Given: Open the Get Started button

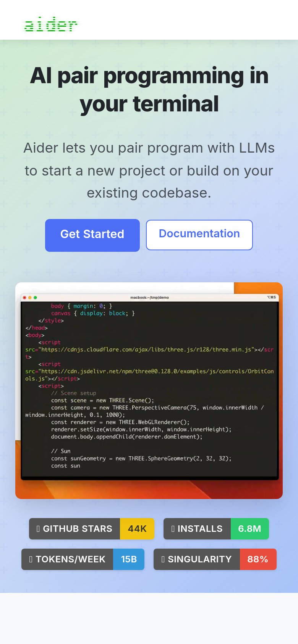Looking at the screenshot, I should point(92,235).
